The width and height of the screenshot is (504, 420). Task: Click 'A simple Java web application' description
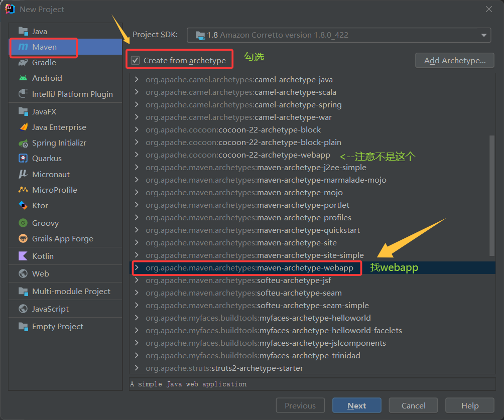188,384
